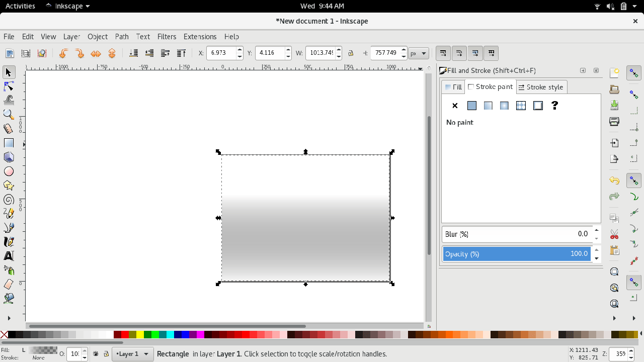Raise selection to top icon

coord(181,53)
